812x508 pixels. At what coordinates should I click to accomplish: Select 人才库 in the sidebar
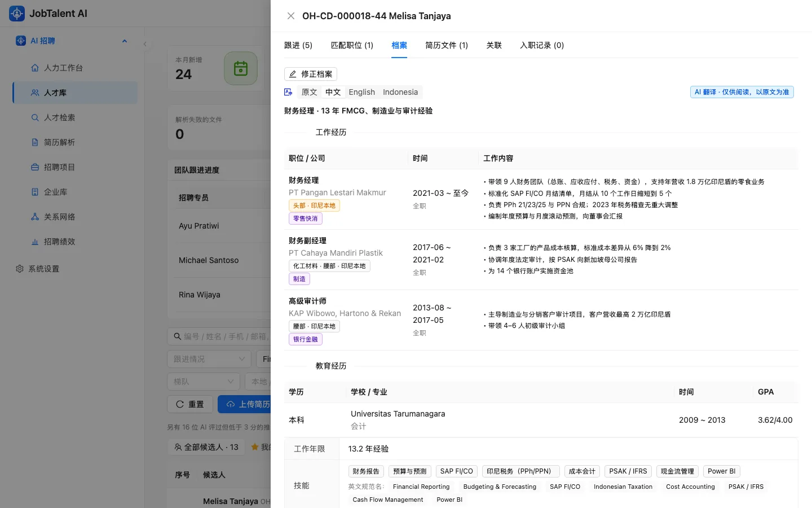[75, 93]
